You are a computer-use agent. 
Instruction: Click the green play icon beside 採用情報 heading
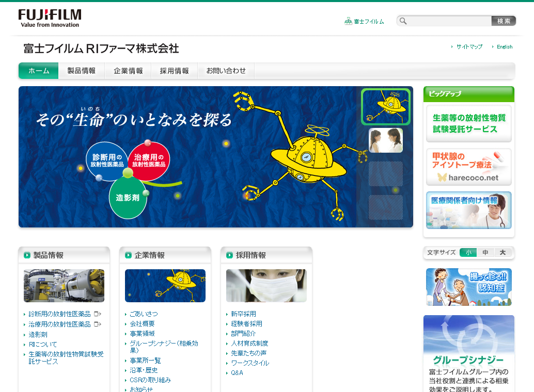pyautogui.click(x=229, y=255)
